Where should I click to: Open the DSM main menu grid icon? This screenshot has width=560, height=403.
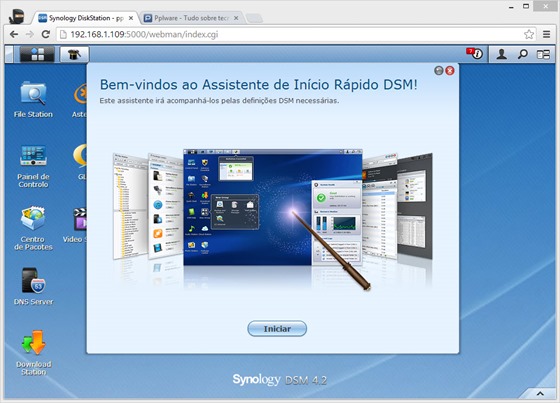[37, 54]
